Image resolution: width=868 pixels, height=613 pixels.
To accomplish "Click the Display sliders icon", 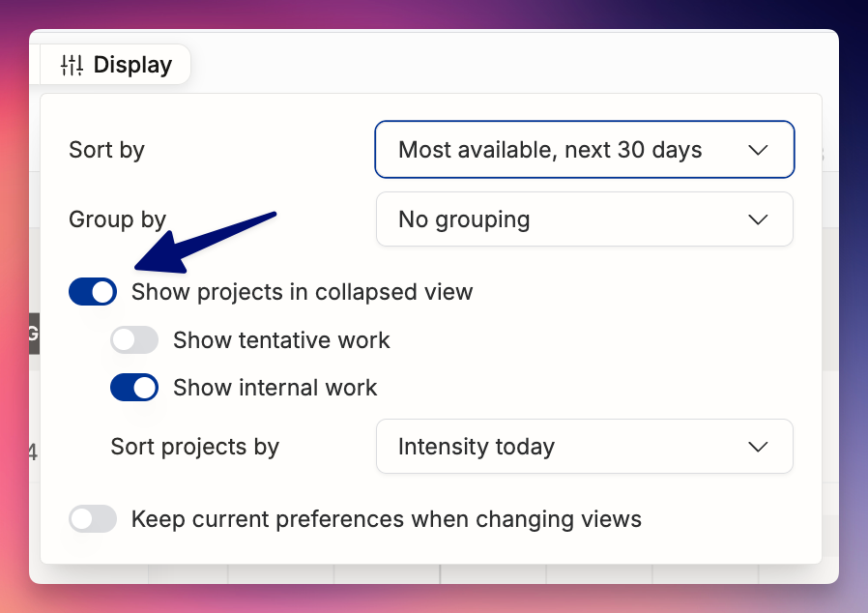I will [72, 65].
